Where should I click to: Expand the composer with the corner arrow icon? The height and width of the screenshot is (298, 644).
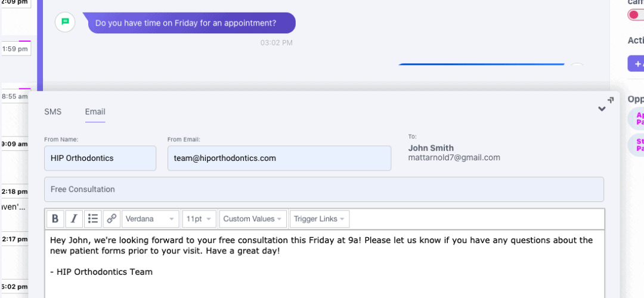click(611, 100)
